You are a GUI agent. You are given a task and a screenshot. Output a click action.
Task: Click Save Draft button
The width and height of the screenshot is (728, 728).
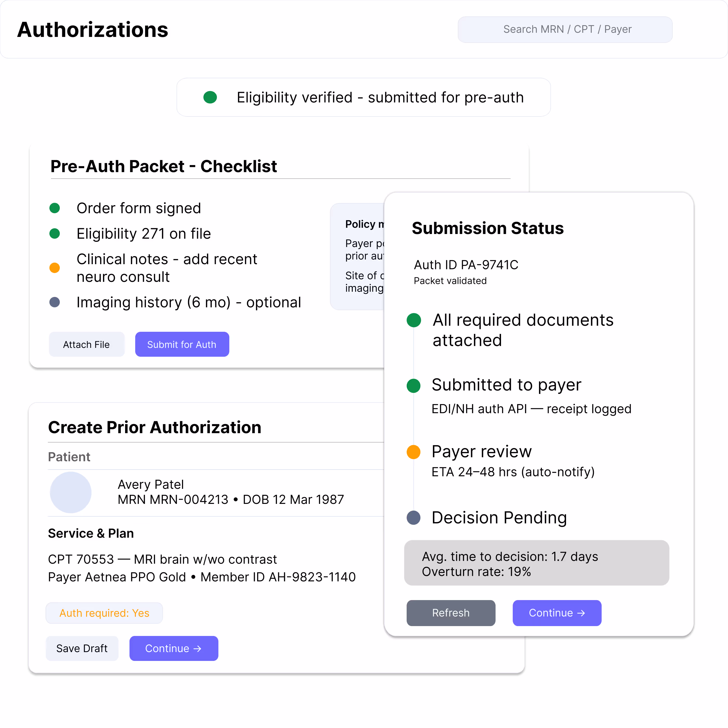click(82, 648)
